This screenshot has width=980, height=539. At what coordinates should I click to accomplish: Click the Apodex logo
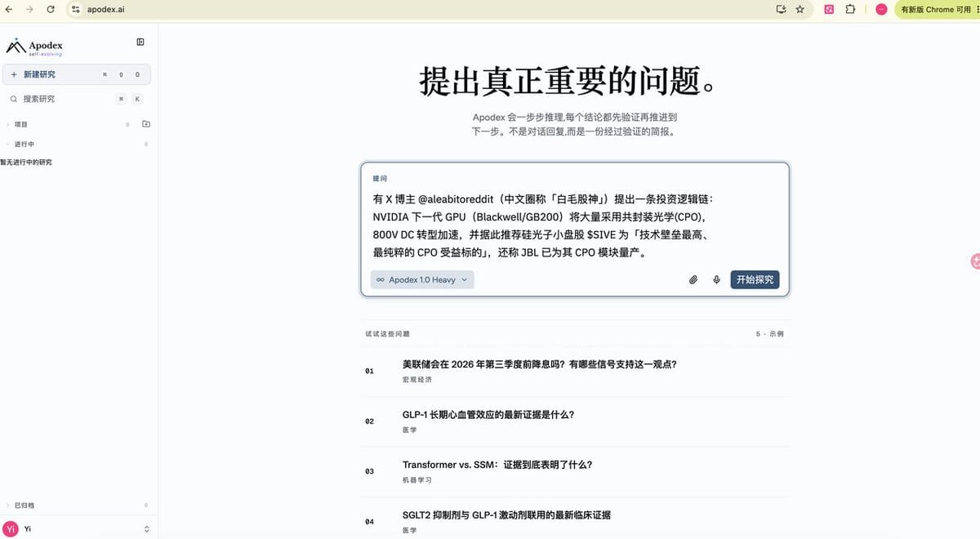click(34, 47)
